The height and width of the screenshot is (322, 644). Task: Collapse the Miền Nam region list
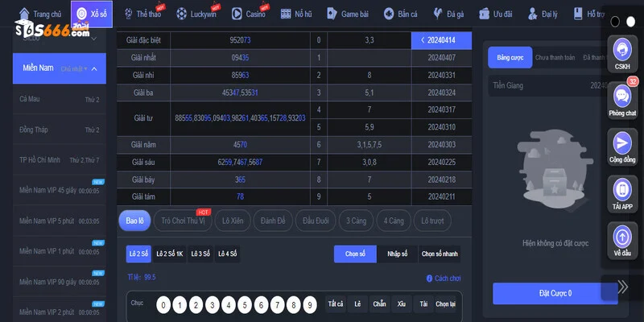click(93, 69)
